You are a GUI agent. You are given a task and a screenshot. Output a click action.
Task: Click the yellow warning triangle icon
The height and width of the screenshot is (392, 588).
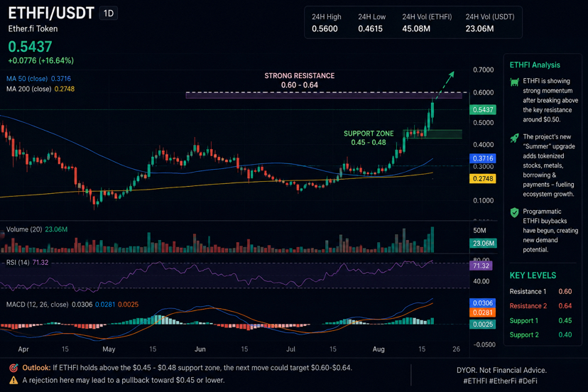13,380
